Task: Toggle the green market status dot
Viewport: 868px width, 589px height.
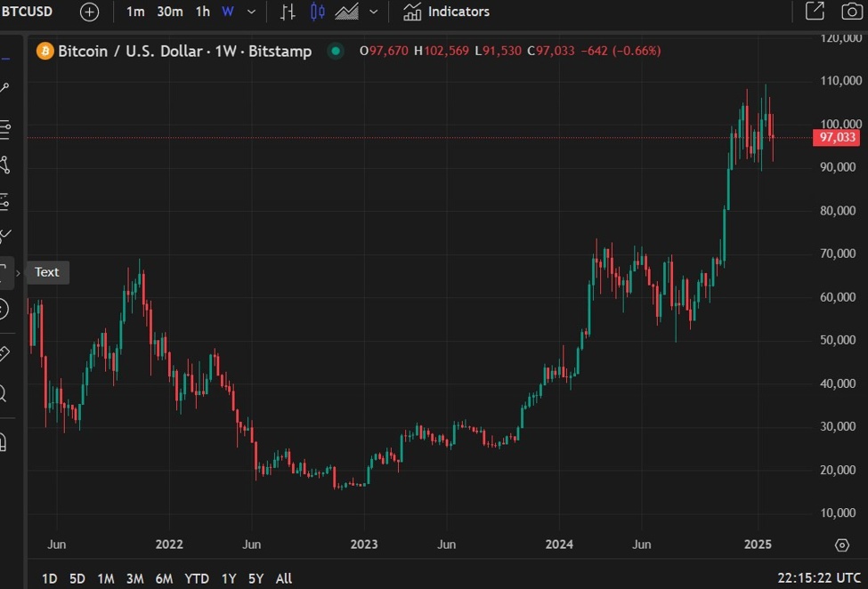Action: pos(336,52)
